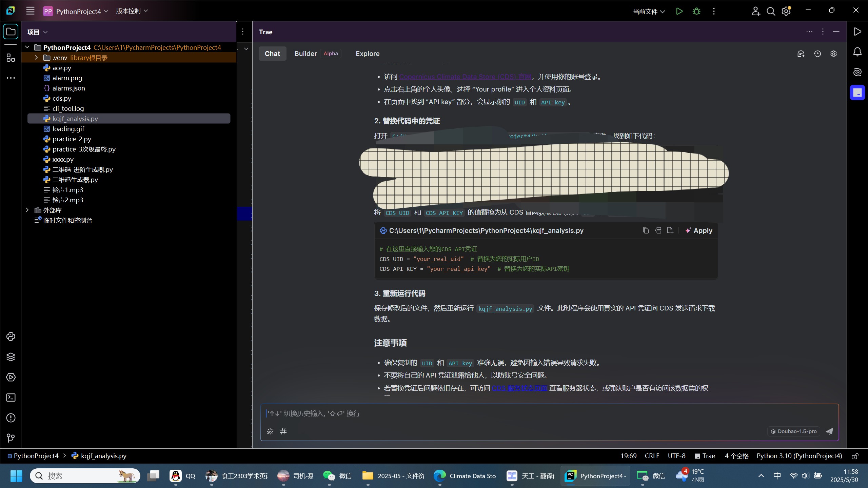Viewport: 868px width, 488px height.
Task: Open the Git version control icon
Action: pyautogui.click(x=11, y=438)
